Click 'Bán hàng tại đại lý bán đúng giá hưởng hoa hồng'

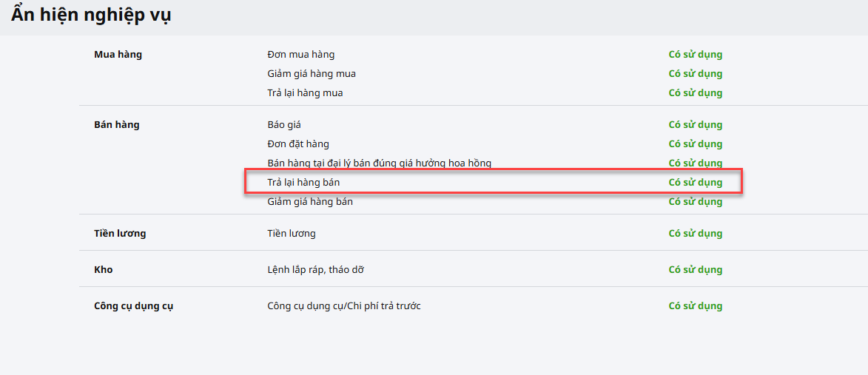(379, 163)
